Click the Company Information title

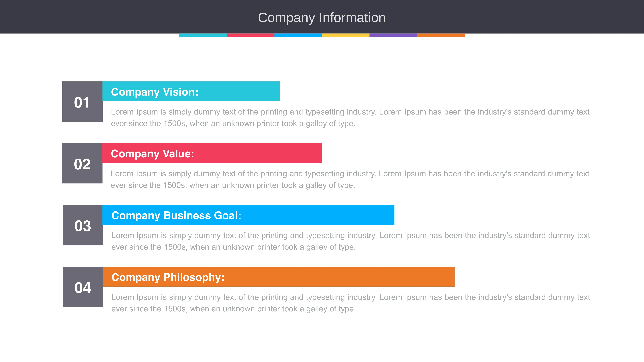(x=322, y=18)
